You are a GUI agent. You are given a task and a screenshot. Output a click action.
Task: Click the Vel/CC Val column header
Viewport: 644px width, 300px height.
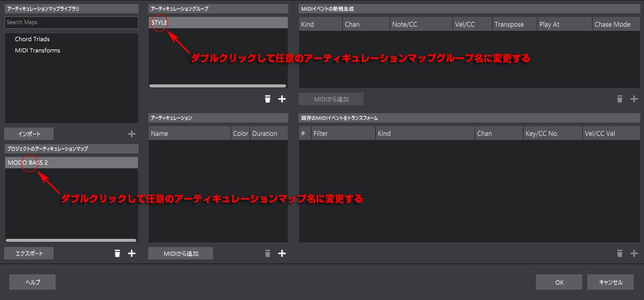(x=611, y=134)
